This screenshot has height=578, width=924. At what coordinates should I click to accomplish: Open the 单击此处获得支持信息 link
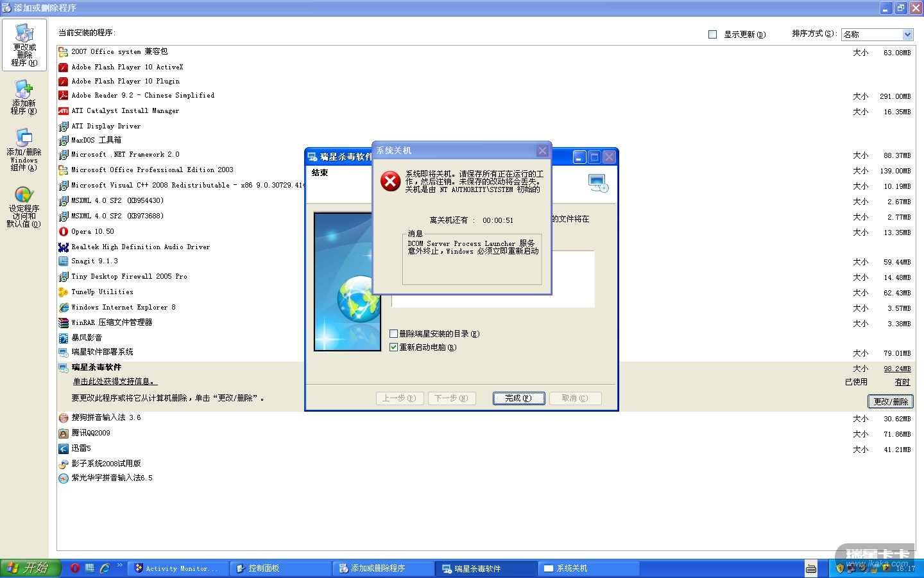[114, 381]
